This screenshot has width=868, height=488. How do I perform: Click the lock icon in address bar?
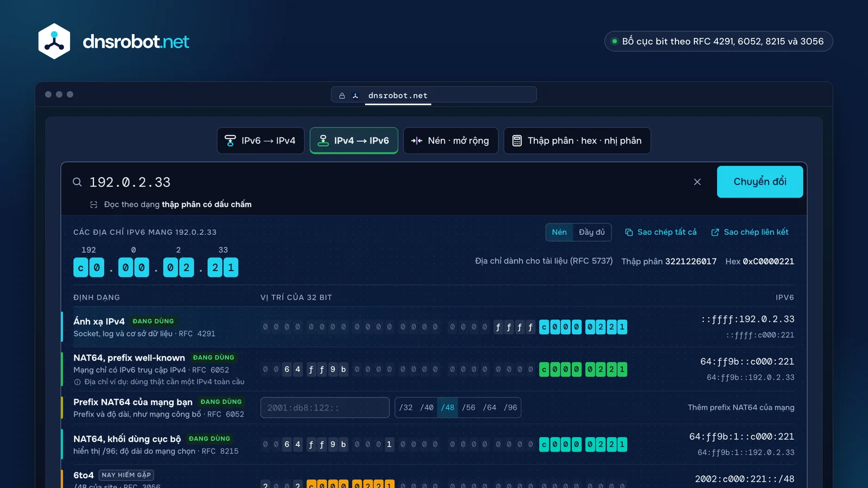pos(342,95)
